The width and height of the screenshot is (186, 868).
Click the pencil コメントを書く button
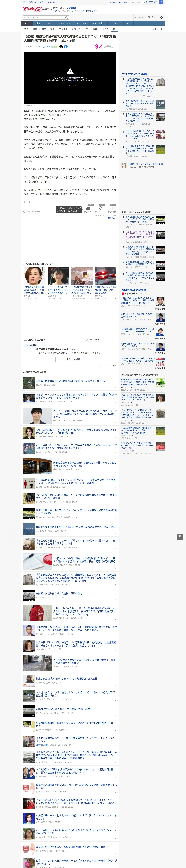[x=93, y=340]
